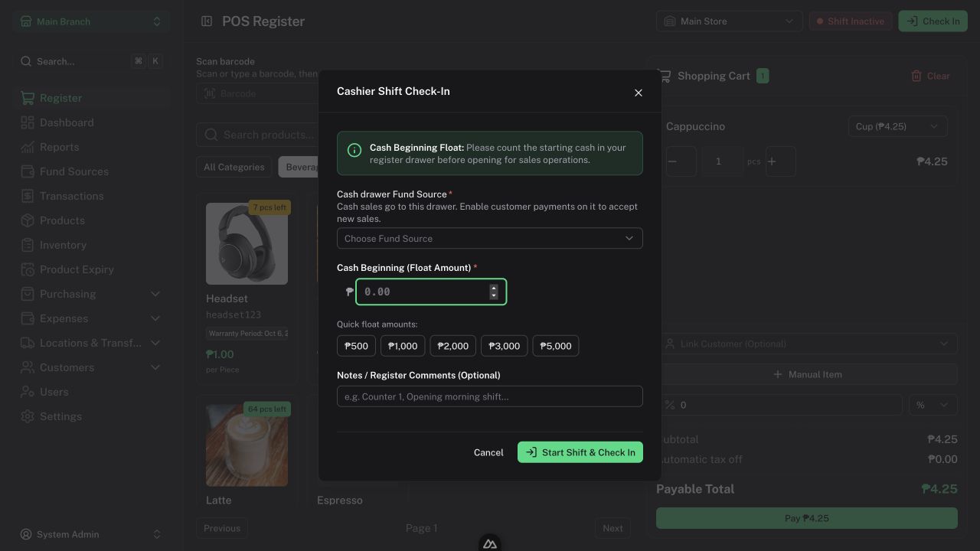Toggle the sidebar panel icon
Viewport: 980px width, 551px height.
click(x=207, y=21)
